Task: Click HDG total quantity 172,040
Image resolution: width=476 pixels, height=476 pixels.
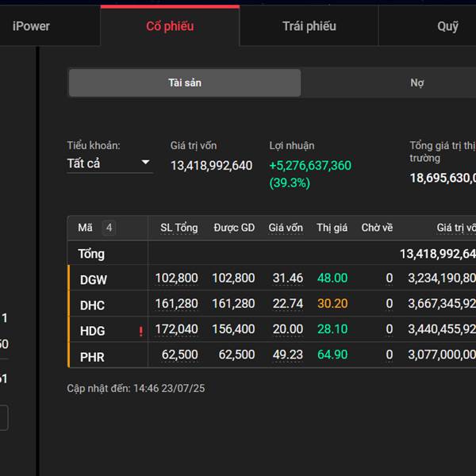Action: [176, 329]
